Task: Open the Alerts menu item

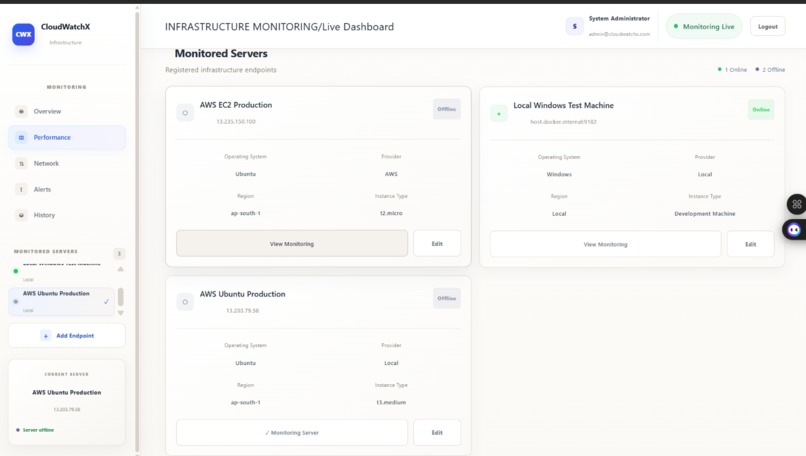Action: [66, 189]
